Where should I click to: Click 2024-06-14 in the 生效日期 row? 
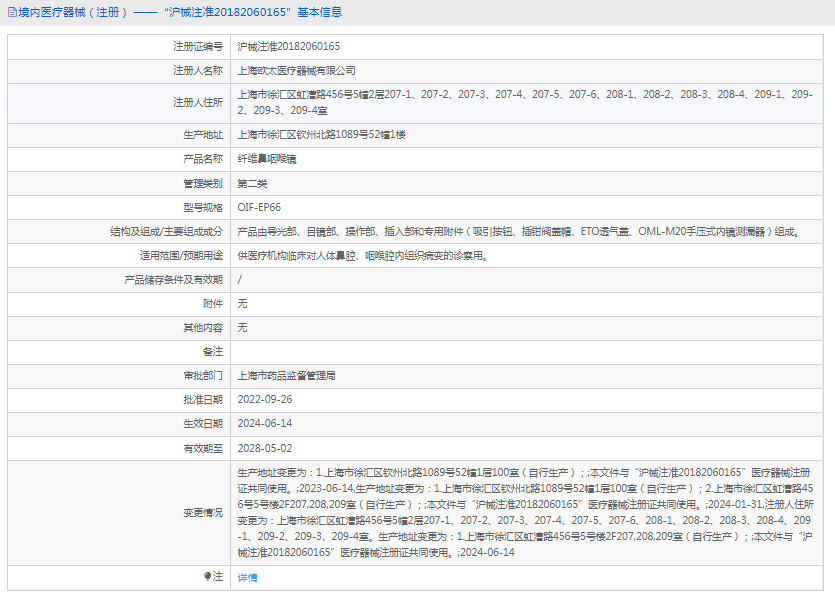click(265, 423)
